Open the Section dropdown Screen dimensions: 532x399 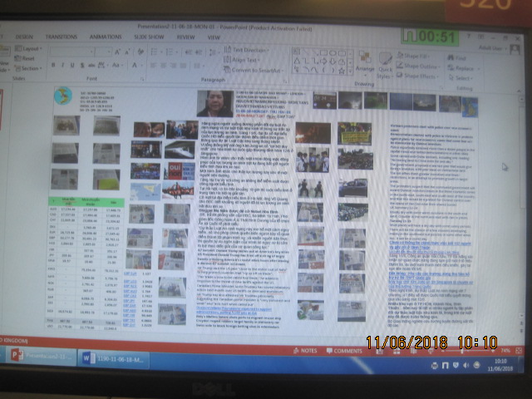point(28,68)
